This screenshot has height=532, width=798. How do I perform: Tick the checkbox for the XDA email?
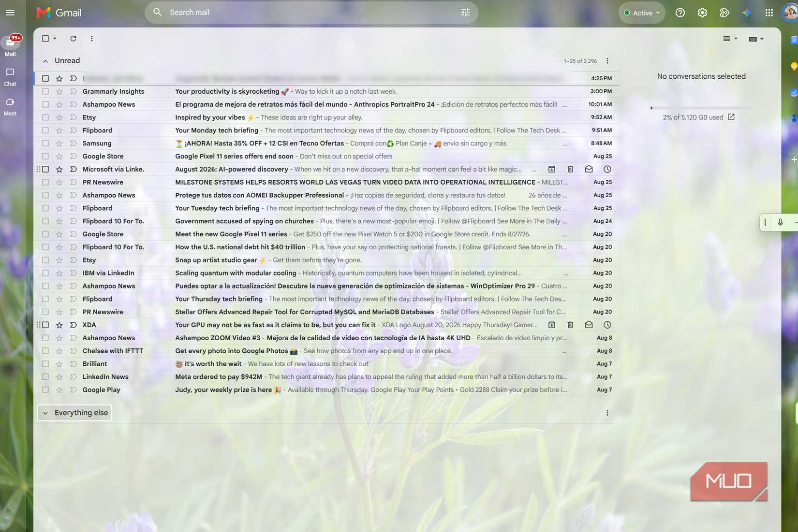(45, 325)
